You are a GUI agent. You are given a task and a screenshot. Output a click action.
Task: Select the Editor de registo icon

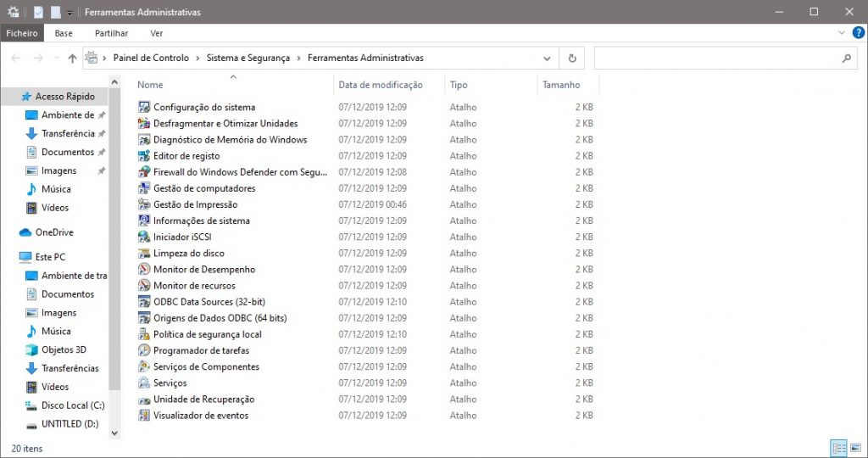144,155
